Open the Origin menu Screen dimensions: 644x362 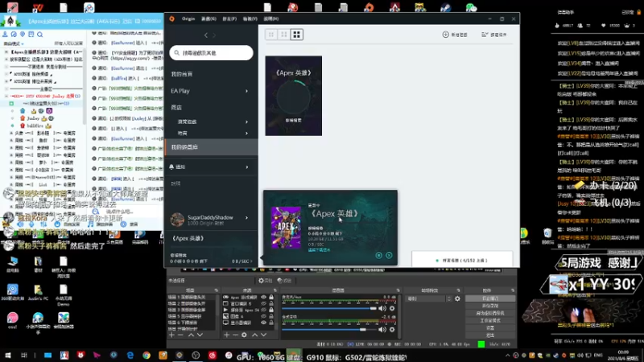point(188,19)
